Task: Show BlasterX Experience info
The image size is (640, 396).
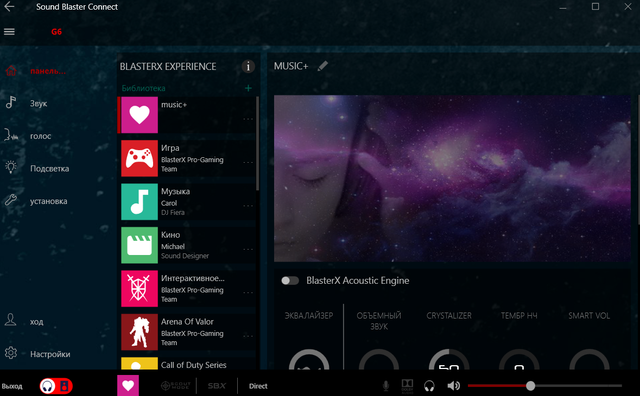Action: [x=248, y=66]
